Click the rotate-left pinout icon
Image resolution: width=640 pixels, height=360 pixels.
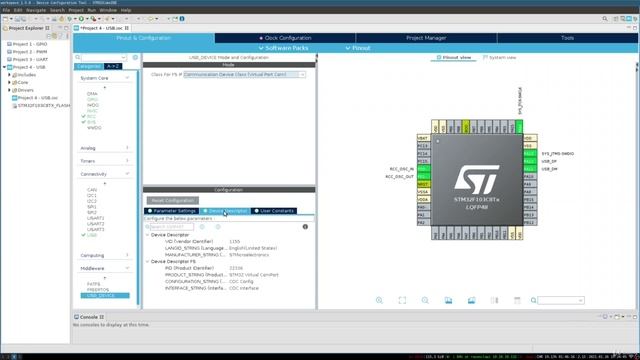click(x=448, y=300)
